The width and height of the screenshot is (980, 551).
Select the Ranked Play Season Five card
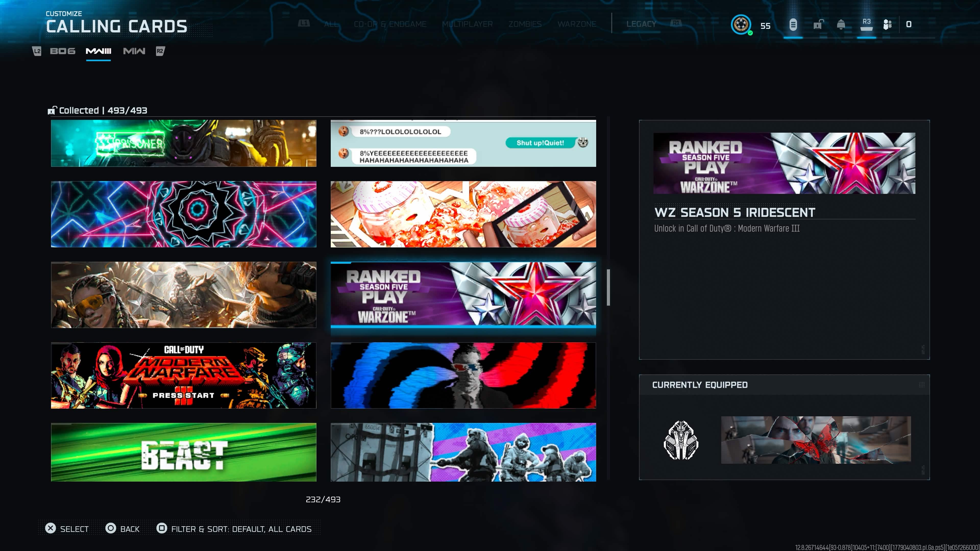point(463,295)
